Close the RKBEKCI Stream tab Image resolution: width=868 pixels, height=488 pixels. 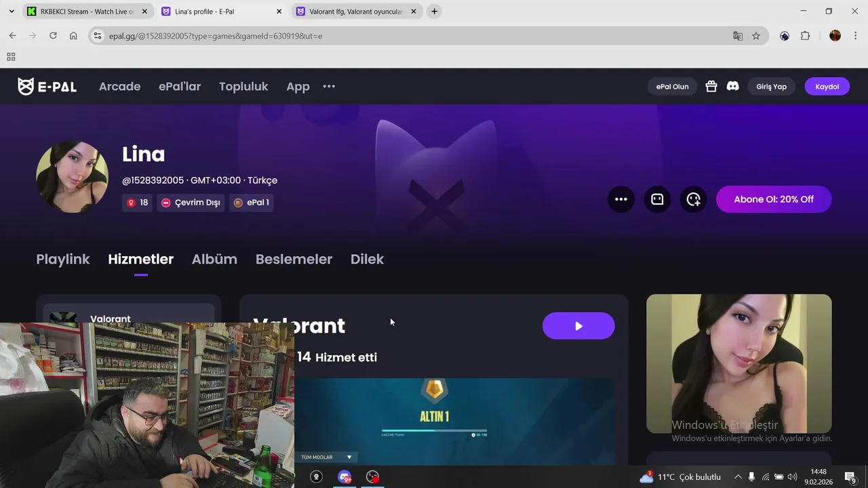point(144,12)
